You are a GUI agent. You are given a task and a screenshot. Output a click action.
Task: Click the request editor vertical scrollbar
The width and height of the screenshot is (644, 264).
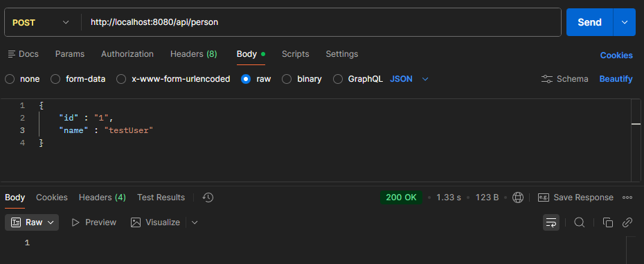pos(636,140)
